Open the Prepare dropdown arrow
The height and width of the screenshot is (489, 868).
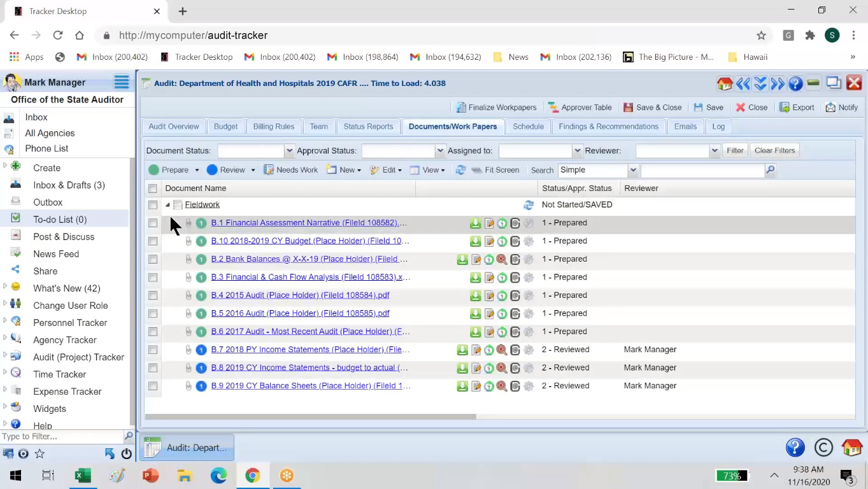pos(197,170)
